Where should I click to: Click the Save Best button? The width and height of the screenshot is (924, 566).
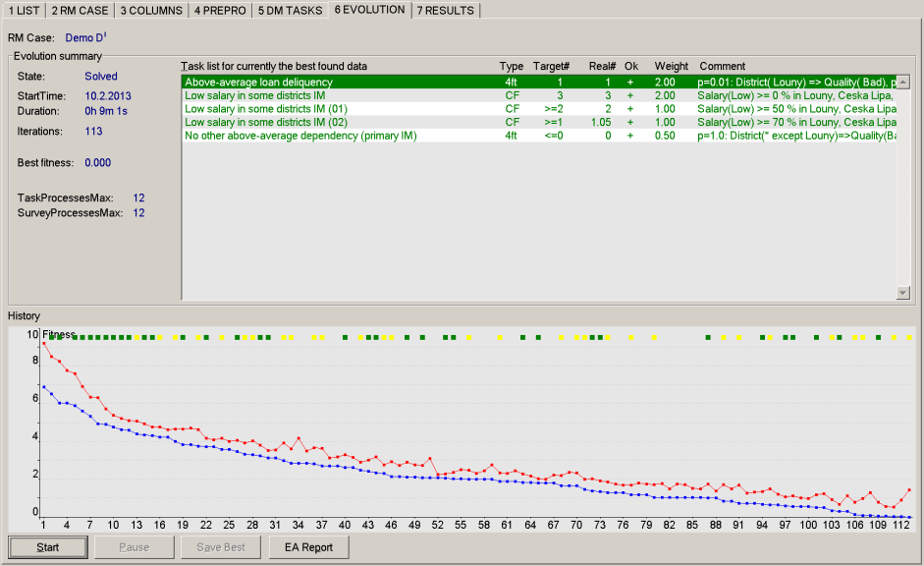(x=221, y=547)
